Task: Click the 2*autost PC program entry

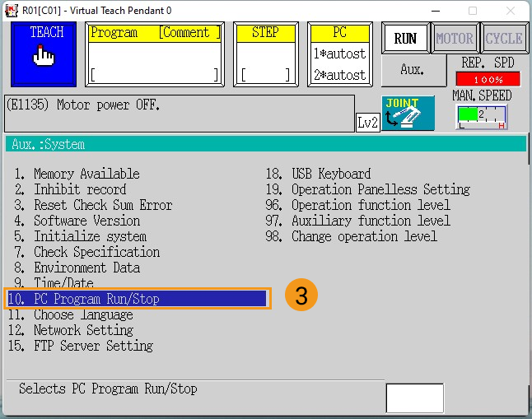Action: click(x=340, y=75)
